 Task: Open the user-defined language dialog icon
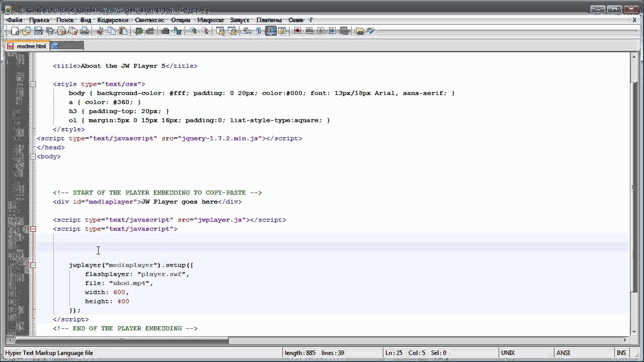click(x=282, y=31)
